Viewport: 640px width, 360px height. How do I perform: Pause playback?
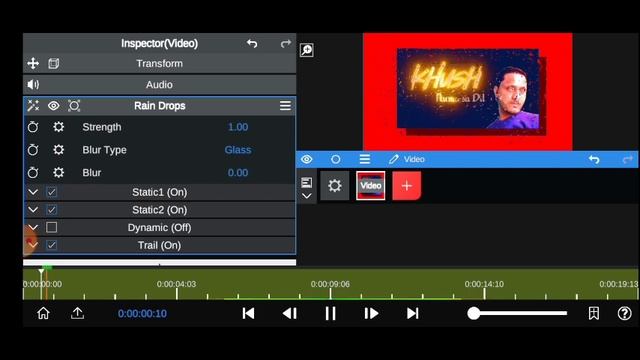[x=331, y=313]
